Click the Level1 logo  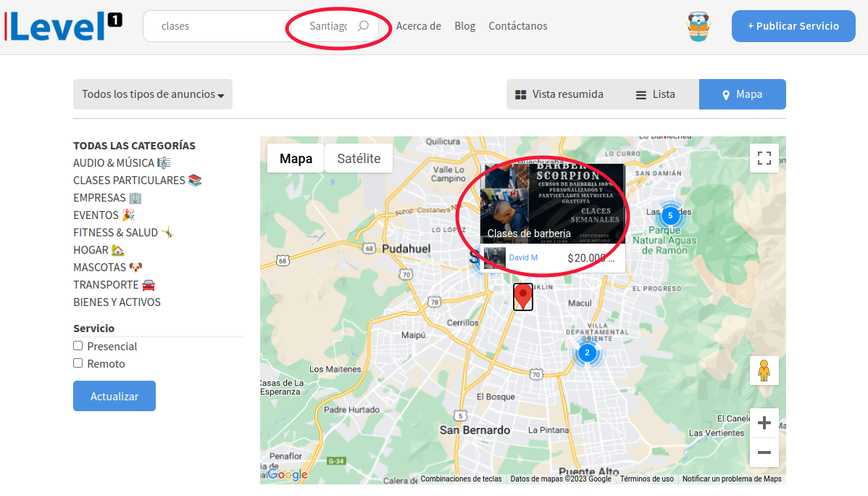click(x=63, y=25)
